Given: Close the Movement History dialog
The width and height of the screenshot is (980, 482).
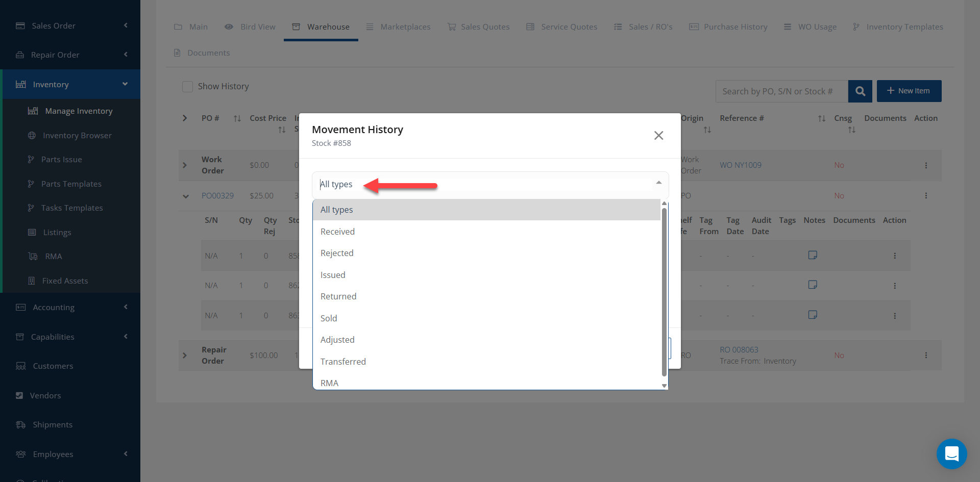Looking at the screenshot, I should point(658,135).
